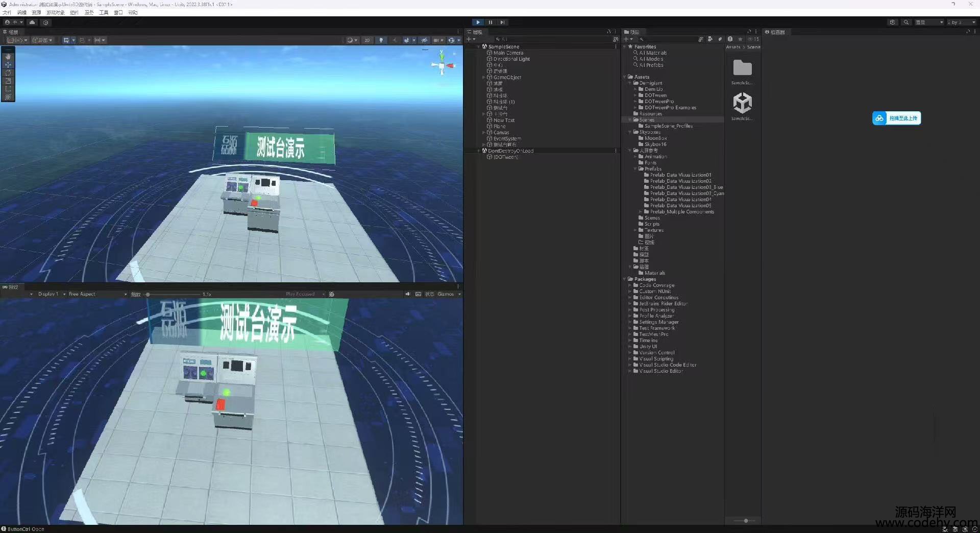
Task: Open the editor layout dropdown
Action: (962, 22)
